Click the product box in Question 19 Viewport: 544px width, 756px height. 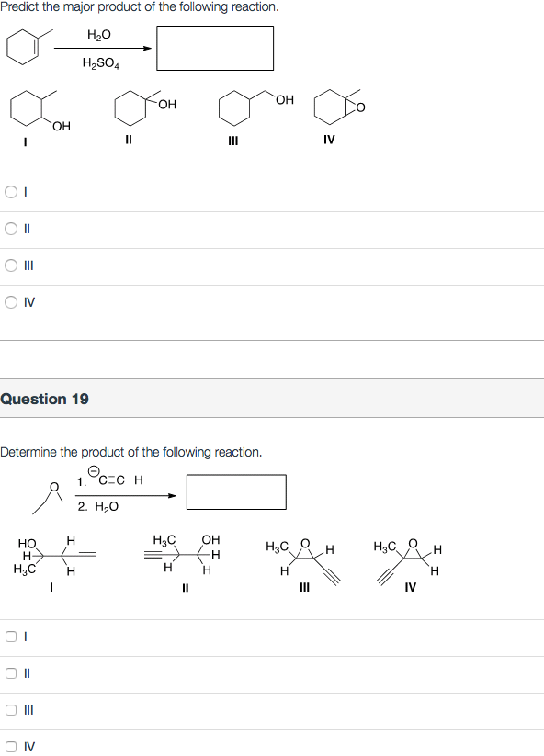(x=237, y=491)
